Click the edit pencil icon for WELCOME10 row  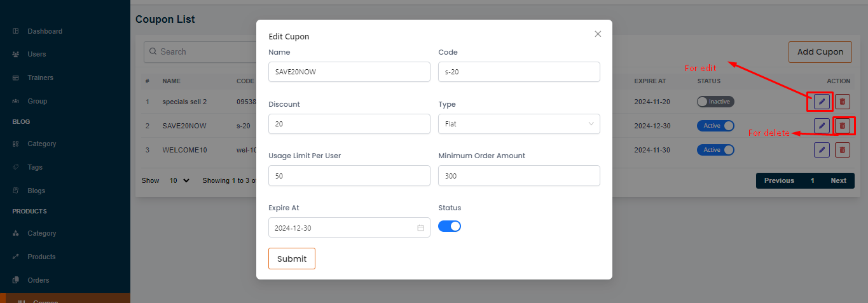tap(822, 150)
